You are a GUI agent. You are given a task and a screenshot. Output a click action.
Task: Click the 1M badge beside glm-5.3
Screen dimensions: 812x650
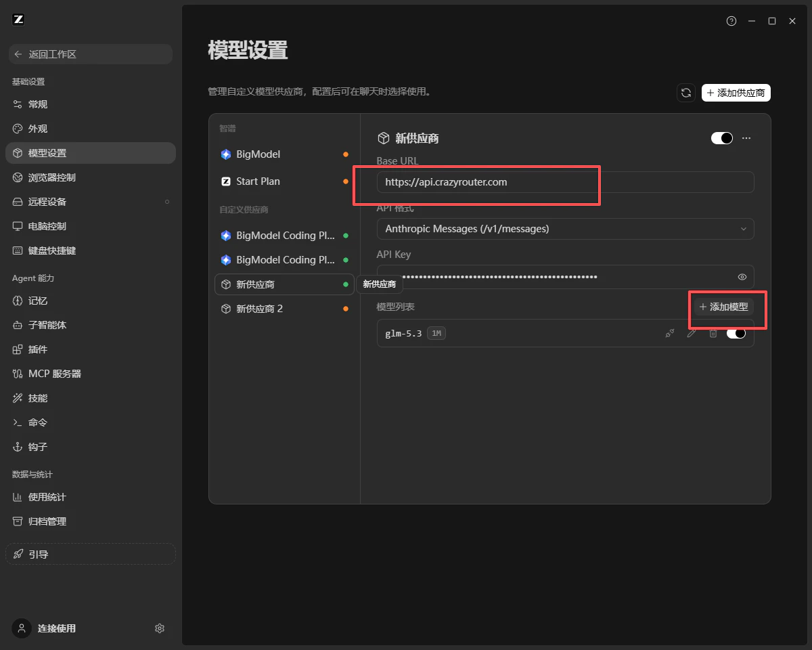pos(436,333)
